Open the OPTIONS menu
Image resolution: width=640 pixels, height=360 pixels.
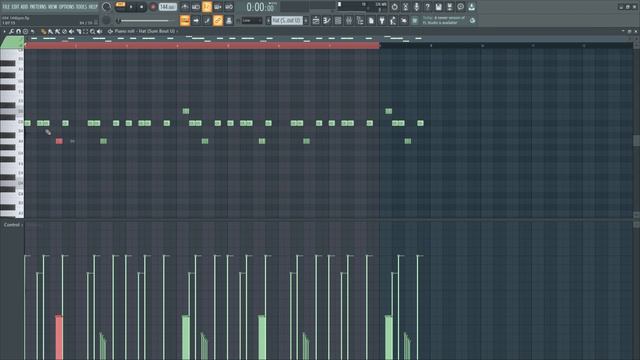coord(67,7)
